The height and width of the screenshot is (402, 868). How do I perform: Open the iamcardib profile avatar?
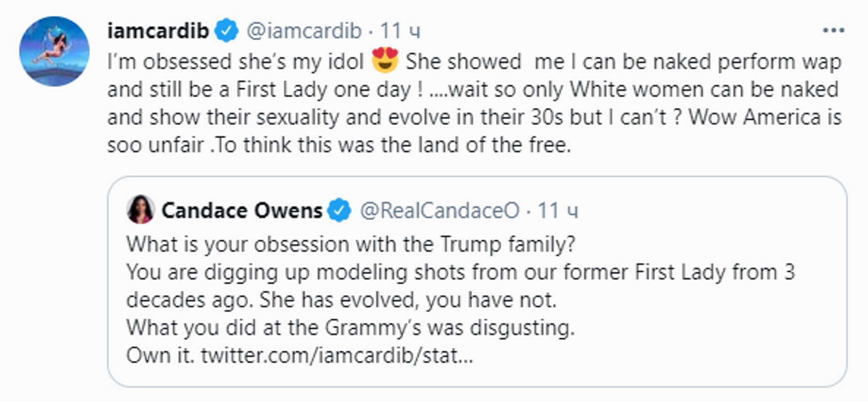point(54,51)
